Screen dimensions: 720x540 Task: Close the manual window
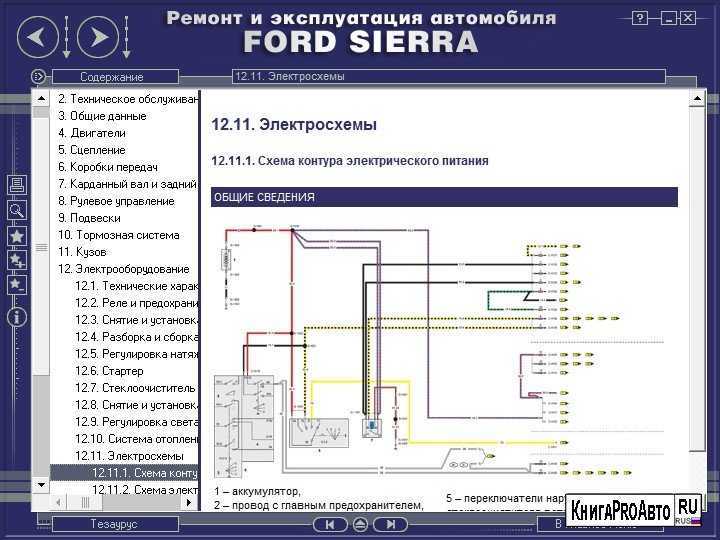(687, 18)
